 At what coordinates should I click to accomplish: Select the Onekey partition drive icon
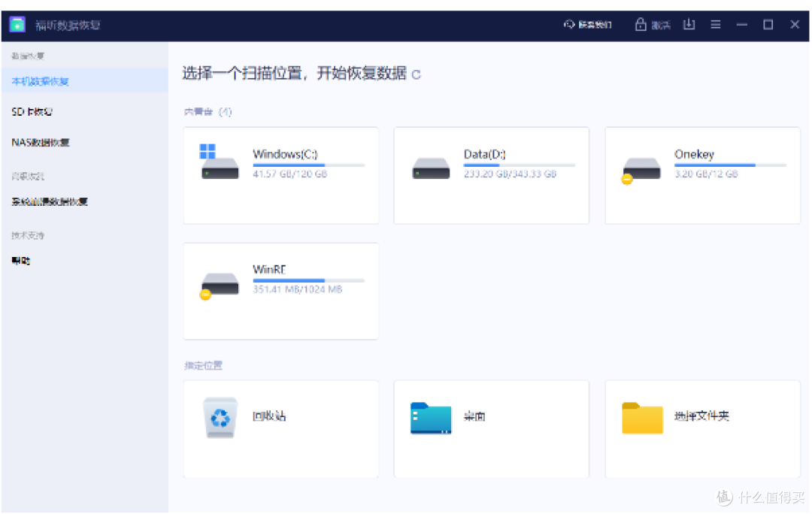(x=641, y=171)
